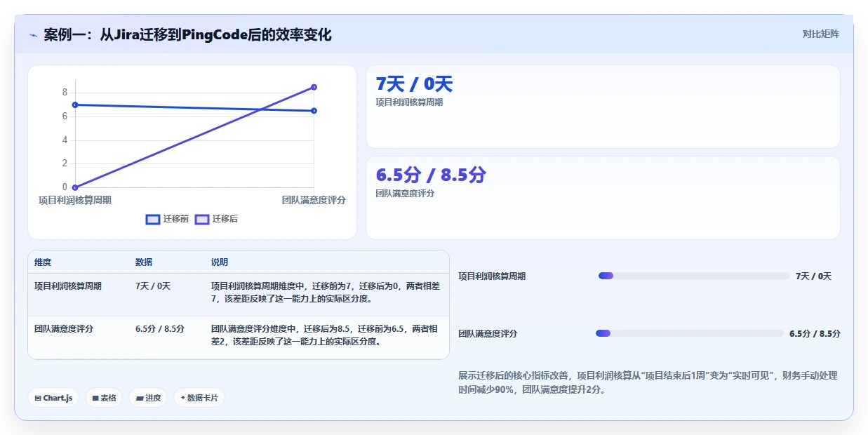The width and height of the screenshot is (868, 435).
Task: Click the 项目利润核算周期 progress bar
Action: pyautogui.click(x=694, y=276)
